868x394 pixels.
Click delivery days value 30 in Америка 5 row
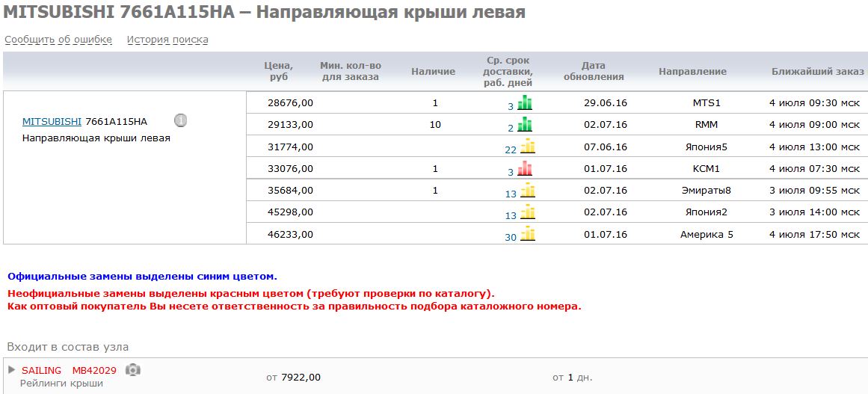tap(511, 238)
